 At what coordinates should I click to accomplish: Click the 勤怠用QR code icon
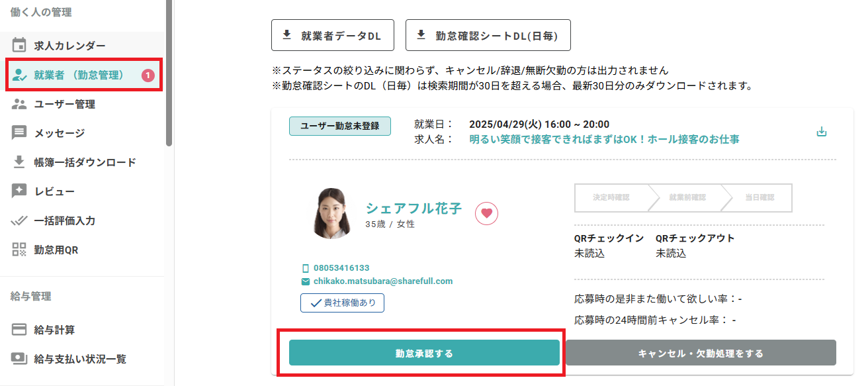pos(19,250)
